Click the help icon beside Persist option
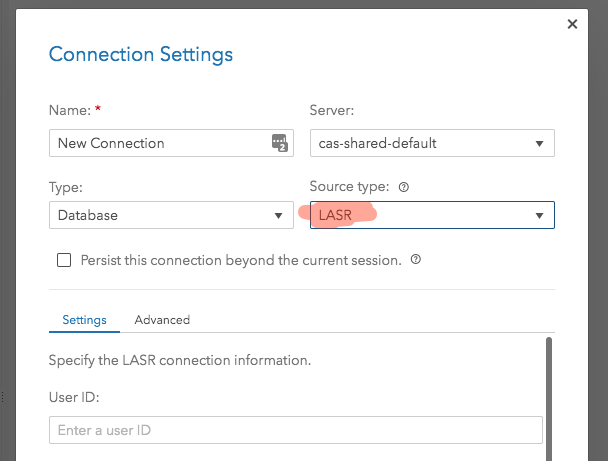 (415, 259)
